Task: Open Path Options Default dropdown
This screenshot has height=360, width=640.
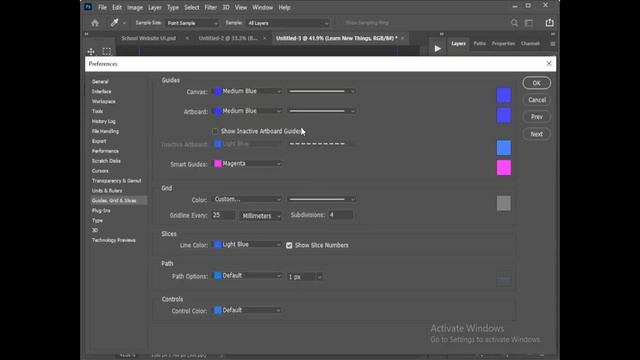Action: coord(247,276)
